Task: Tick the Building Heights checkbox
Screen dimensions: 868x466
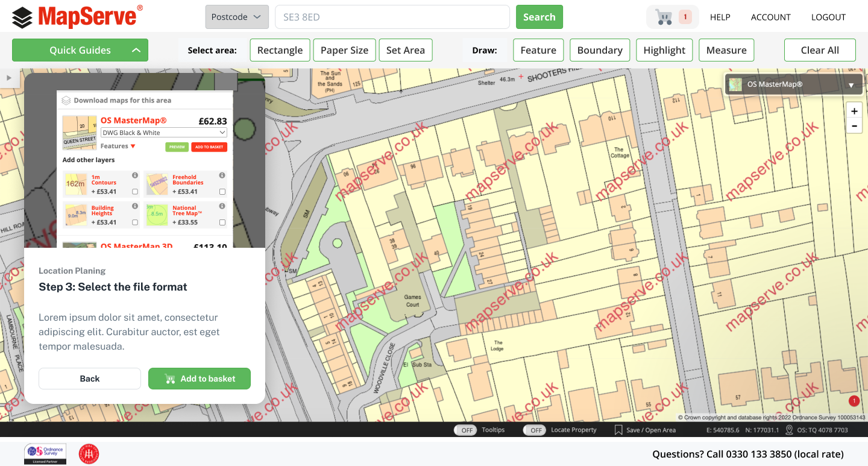Action: (135, 222)
